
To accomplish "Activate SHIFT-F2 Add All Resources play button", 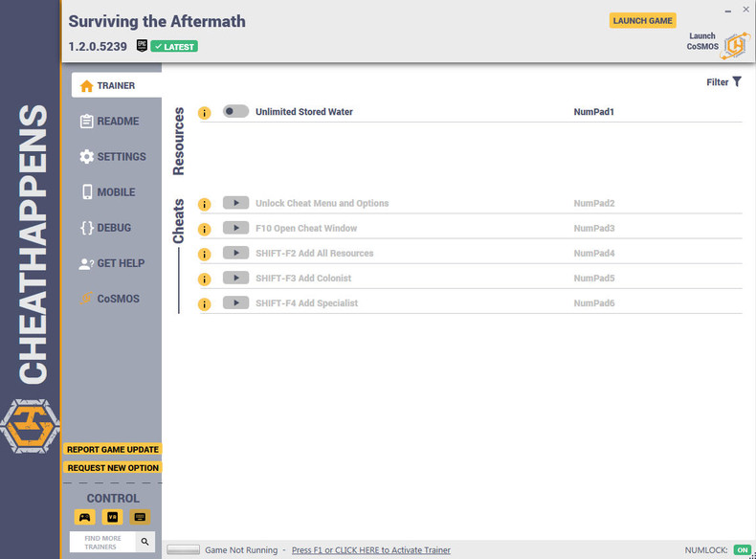I will coord(235,254).
